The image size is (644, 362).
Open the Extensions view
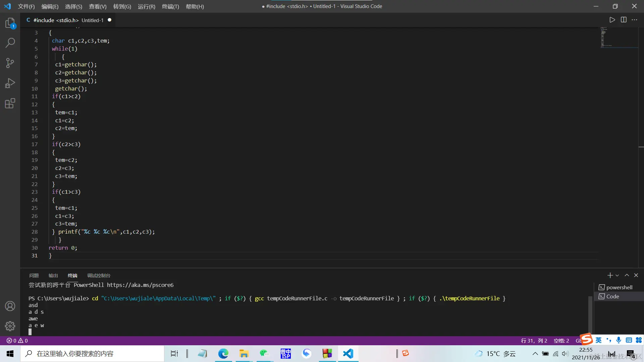click(x=10, y=103)
